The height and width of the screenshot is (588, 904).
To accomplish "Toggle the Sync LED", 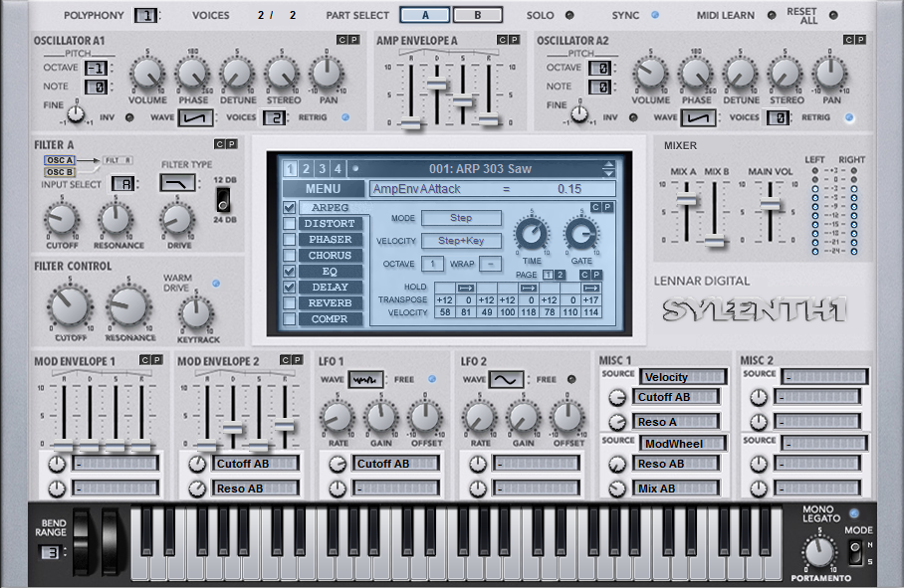I will [x=655, y=16].
